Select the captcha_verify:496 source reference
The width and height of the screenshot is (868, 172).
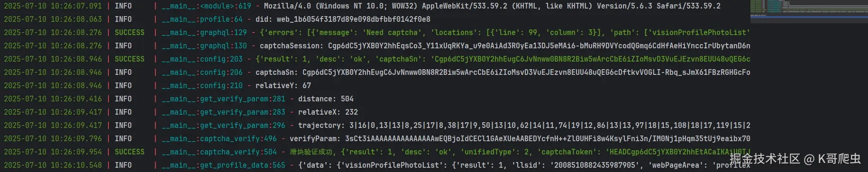click(219, 139)
